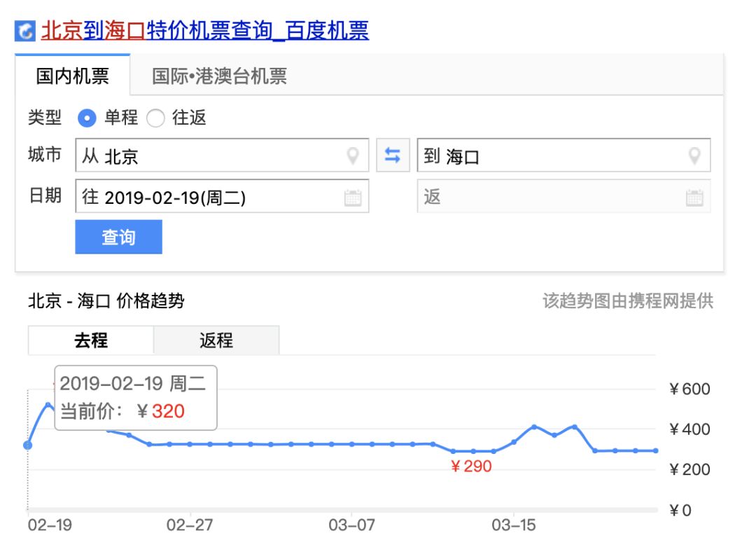Click the 到 海口 destination city field
This screenshot has height=545, width=756.
553,156
